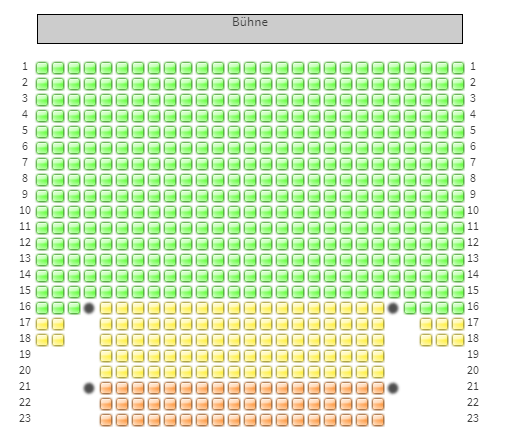Pick the leftmost green seat in row 8
The image size is (507, 435).
tap(42, 180)
